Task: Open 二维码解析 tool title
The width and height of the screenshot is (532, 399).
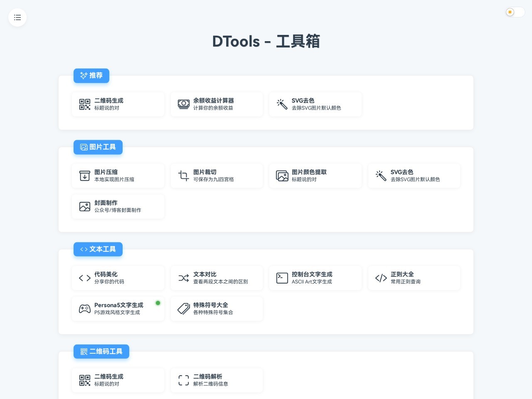Action: pyautogui.click(x=208, y=377)
